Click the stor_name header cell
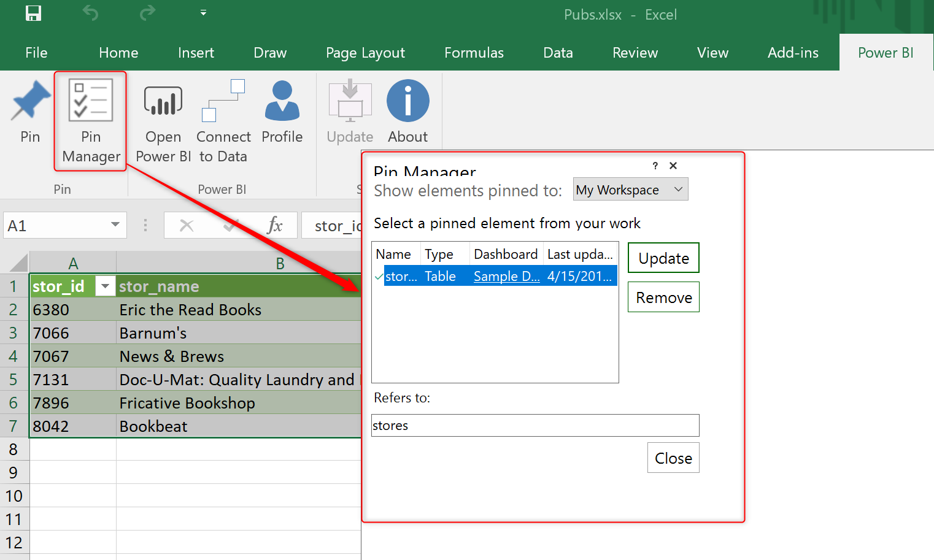The image size is (934, 560). [x=239, y=286]
